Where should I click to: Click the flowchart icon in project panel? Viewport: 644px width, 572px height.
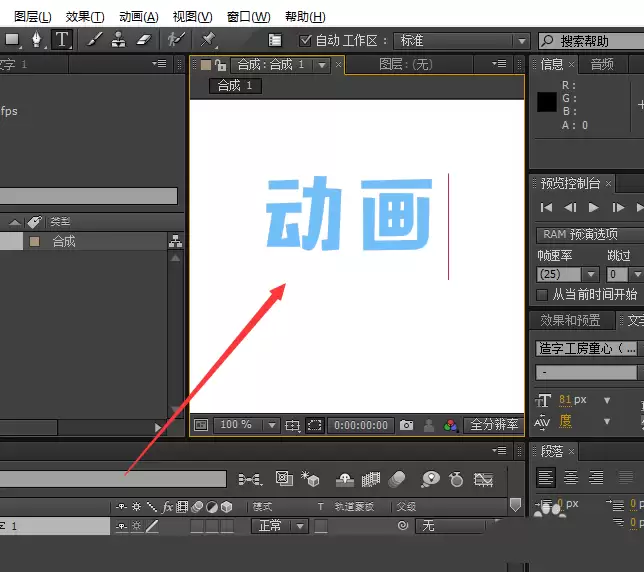click(x=175, y=241)
